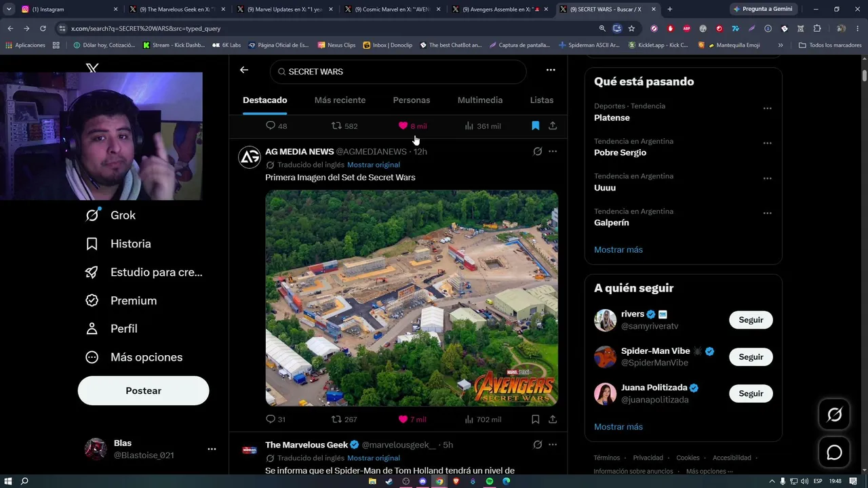Open Spotify from the taskbar
This screenshot has height=488, width=868.
[490, 481]
